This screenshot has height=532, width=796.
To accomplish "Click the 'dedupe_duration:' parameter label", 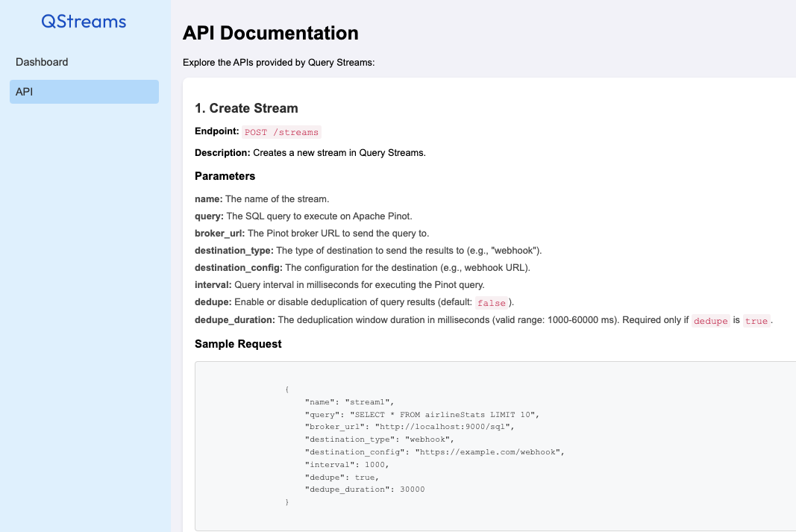I will (235, 320).
